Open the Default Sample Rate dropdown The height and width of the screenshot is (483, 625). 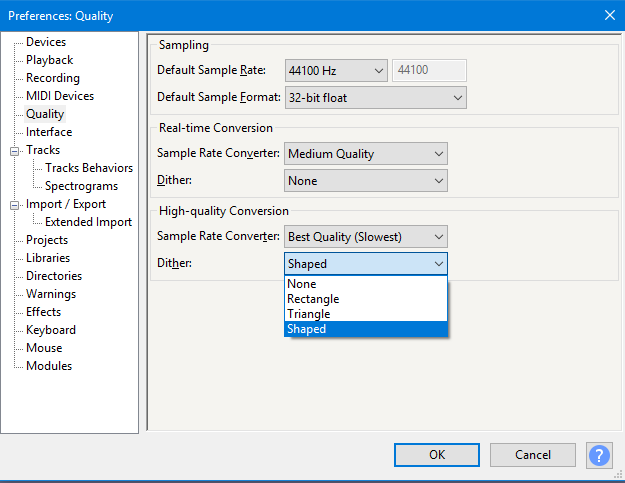336,70
